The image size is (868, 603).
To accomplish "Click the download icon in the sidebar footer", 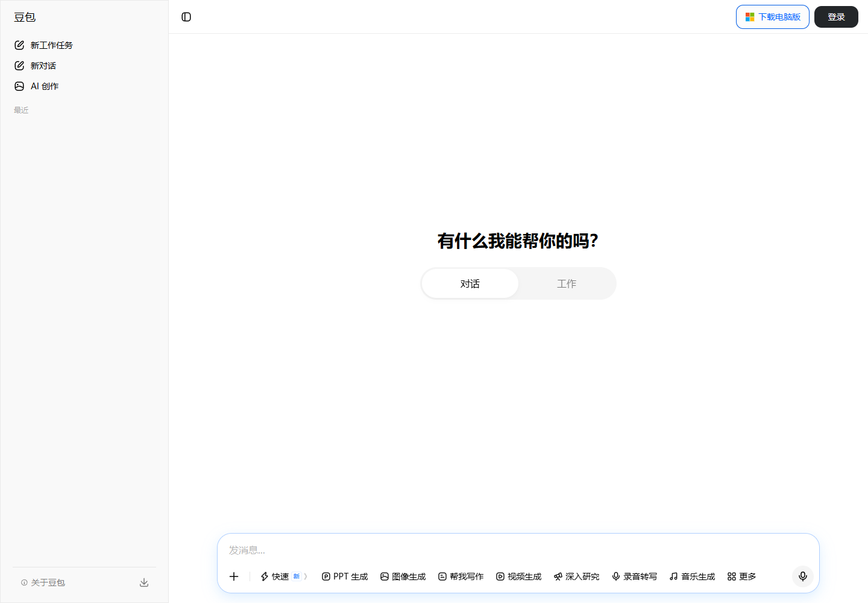I will (x=144, y=582).
